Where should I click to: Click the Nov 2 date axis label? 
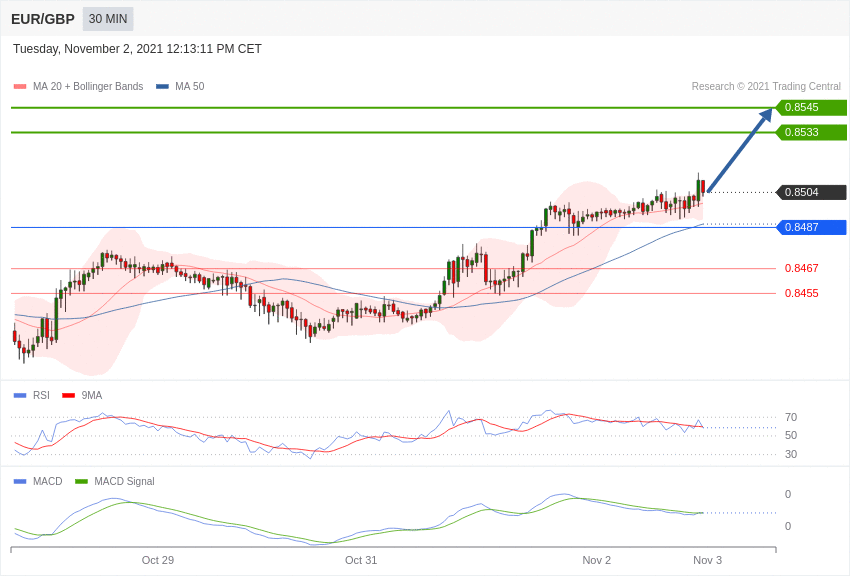596,560
